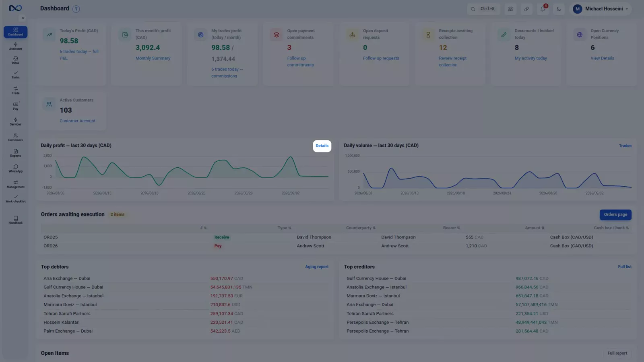
Task: Open Reports in the sidebar
Action: (15, 153)
